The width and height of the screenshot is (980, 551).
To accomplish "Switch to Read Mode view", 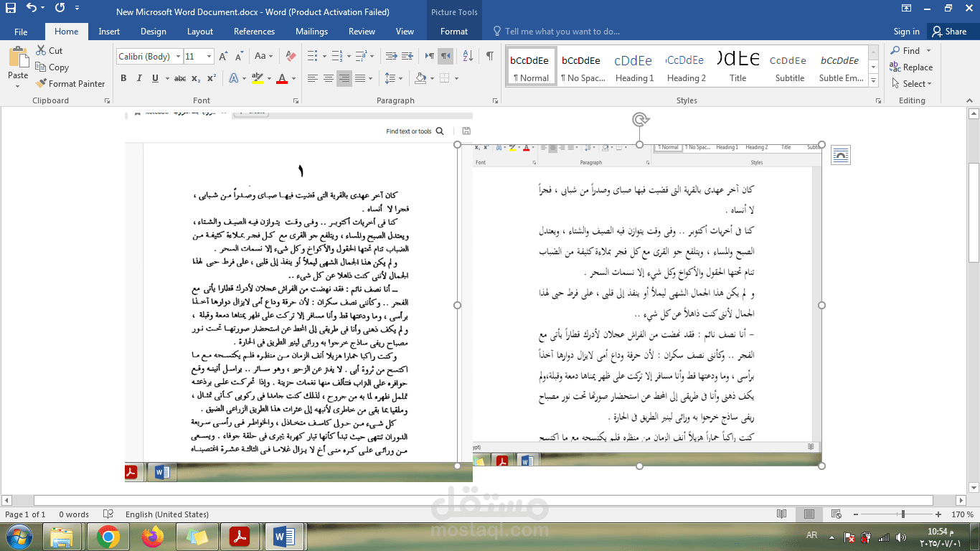I will [x=781, y=514].
